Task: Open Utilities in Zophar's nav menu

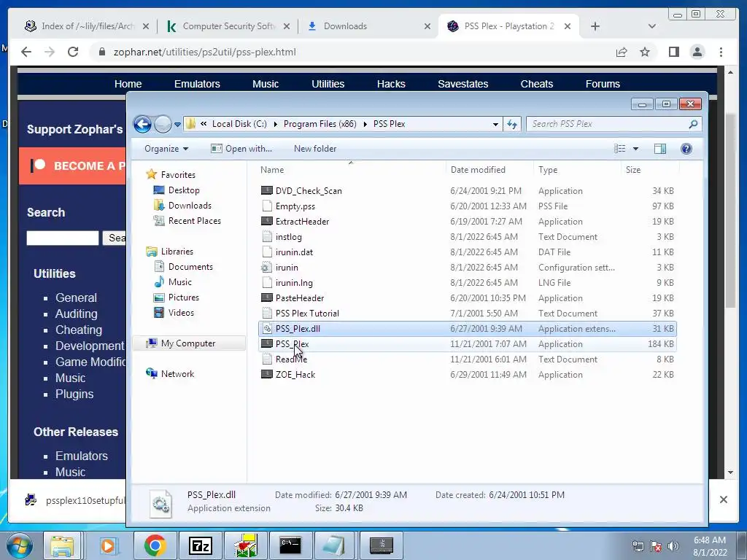Action: coord(328,84)
